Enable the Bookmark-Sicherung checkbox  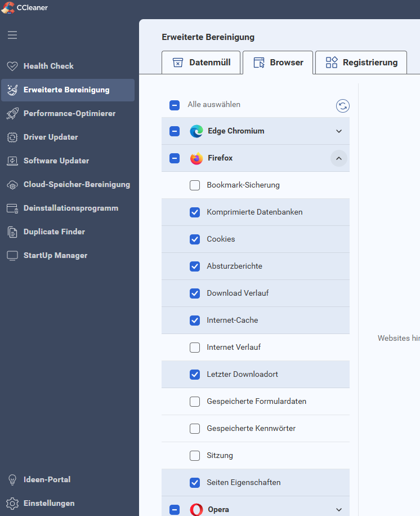point(195,185)
